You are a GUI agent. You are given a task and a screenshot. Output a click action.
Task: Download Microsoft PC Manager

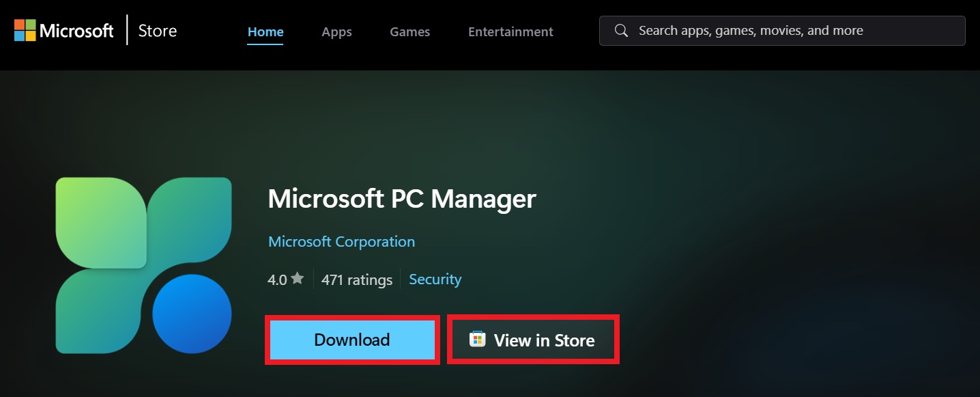tap(351, 339)
